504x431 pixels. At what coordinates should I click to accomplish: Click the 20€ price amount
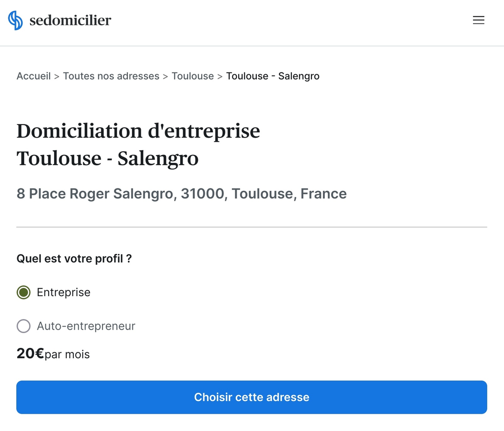click(x=30, y=354)
